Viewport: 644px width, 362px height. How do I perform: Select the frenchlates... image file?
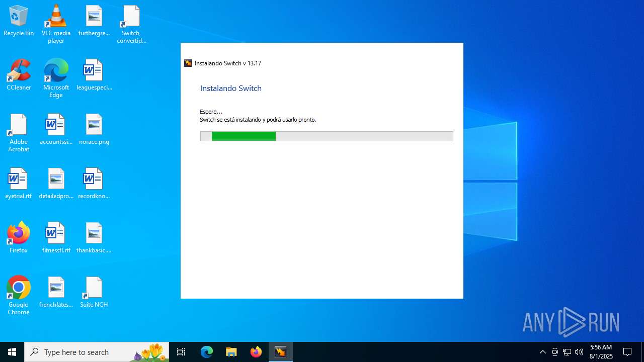point(56,293)
